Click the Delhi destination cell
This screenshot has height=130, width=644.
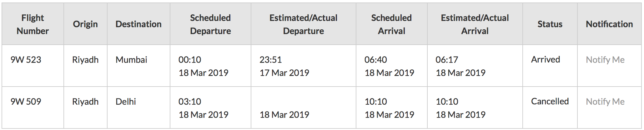[138, 107]
